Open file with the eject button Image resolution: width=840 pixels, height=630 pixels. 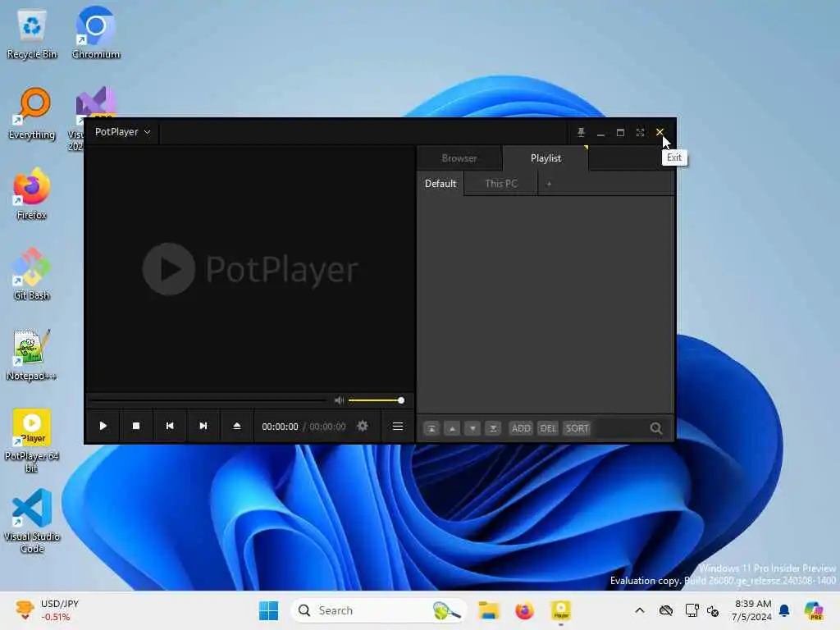[237, 426]
